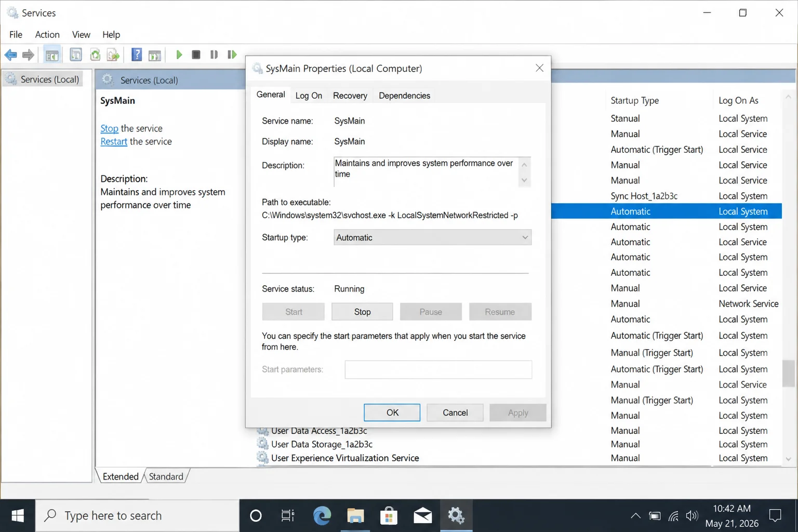The image size is (798, 532).
Task: Click the Pause Service toolbar icon
Action: tap(214, 55)
